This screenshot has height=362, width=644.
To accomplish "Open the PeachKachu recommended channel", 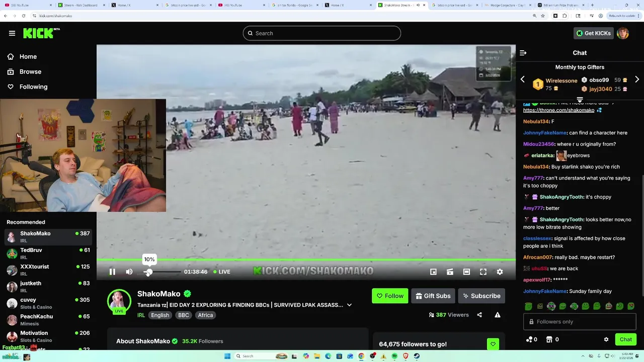I will point(48,320).
